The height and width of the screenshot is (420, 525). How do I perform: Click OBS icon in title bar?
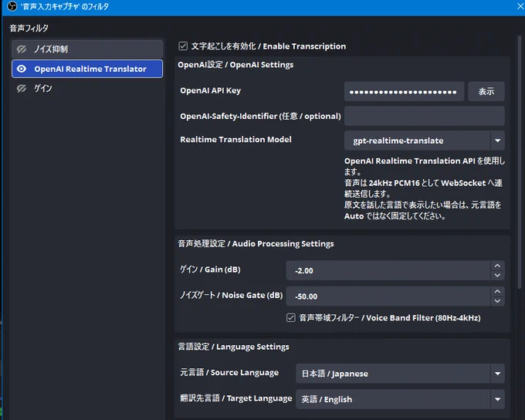pyautogui.click(x=12, y=6)
